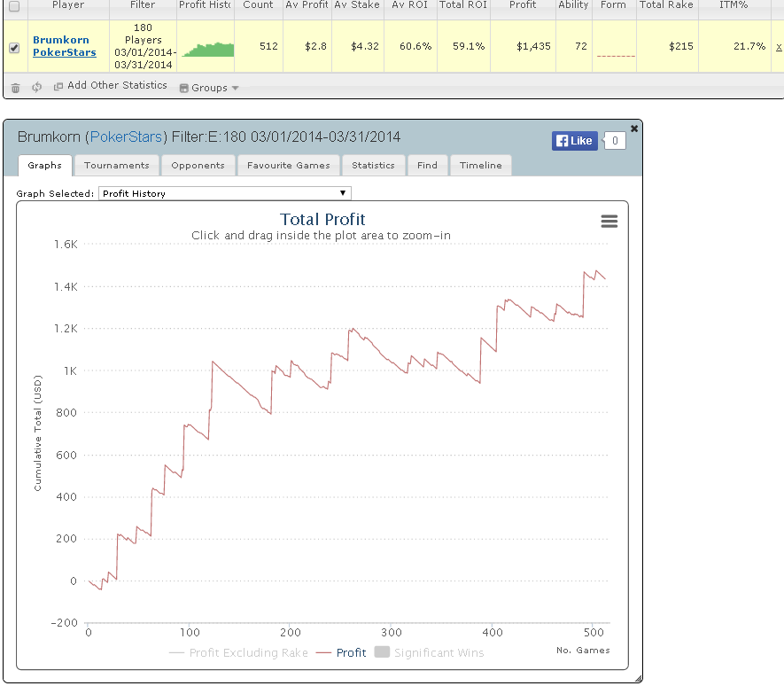Toggle the Profit legend series
Viewport: 784px width, 686px height.
(x=341, y=652)
